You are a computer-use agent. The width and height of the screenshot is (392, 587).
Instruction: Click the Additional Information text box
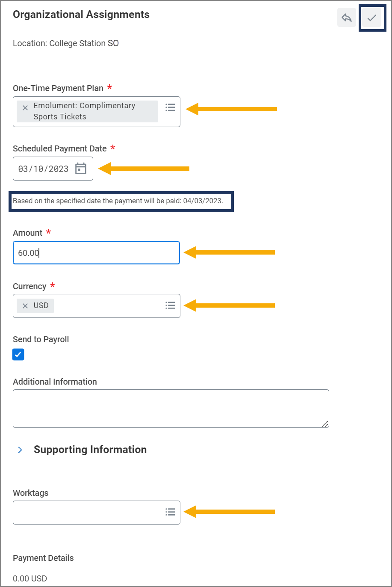coord(171,408)
